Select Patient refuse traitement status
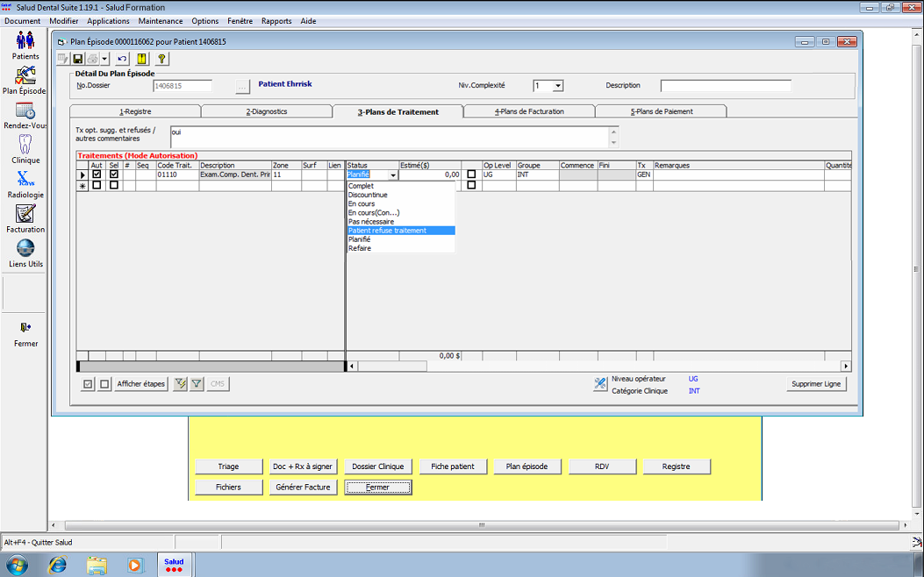Viewport: 924px width, 577px height. (x=401, y=231)
